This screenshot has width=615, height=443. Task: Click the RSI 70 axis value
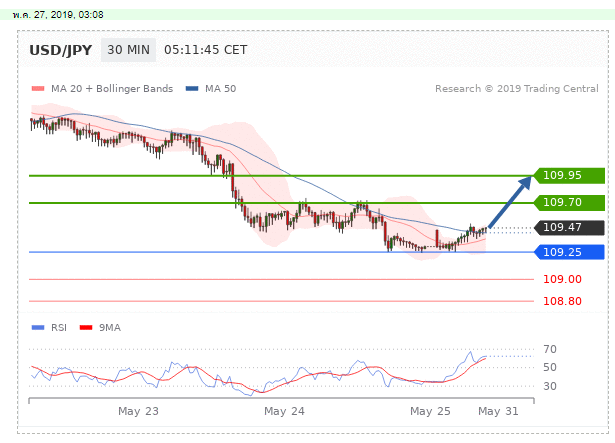click(x=550, y=349)
